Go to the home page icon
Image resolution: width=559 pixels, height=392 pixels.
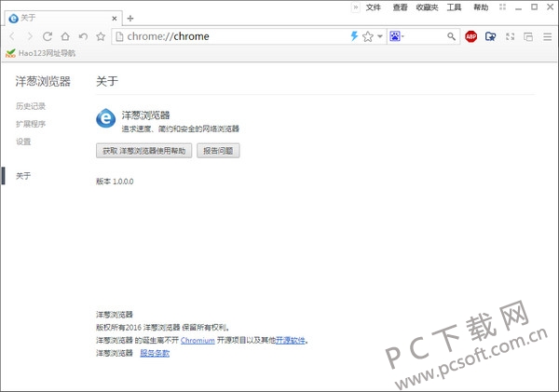pyautogui.click(x=65, y=36)
